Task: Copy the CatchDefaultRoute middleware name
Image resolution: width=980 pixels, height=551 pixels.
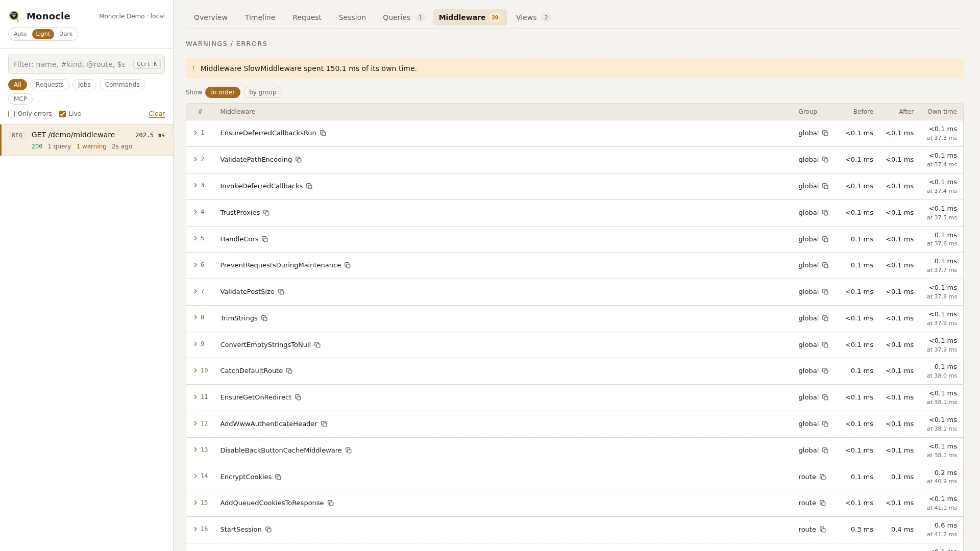Action: [289, 371]
